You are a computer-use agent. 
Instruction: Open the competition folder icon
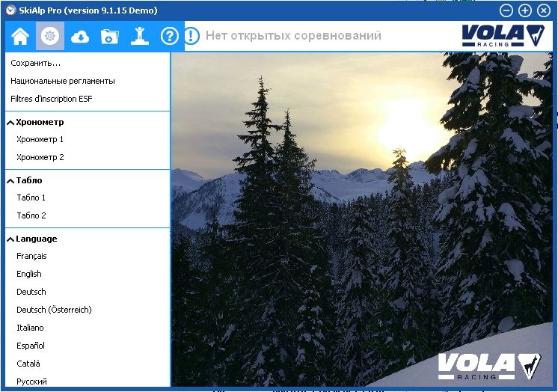[x=110, y=37]
